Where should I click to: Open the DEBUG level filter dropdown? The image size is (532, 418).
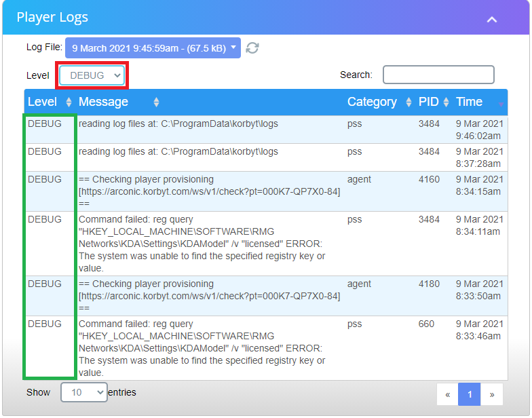coord(92,75)
